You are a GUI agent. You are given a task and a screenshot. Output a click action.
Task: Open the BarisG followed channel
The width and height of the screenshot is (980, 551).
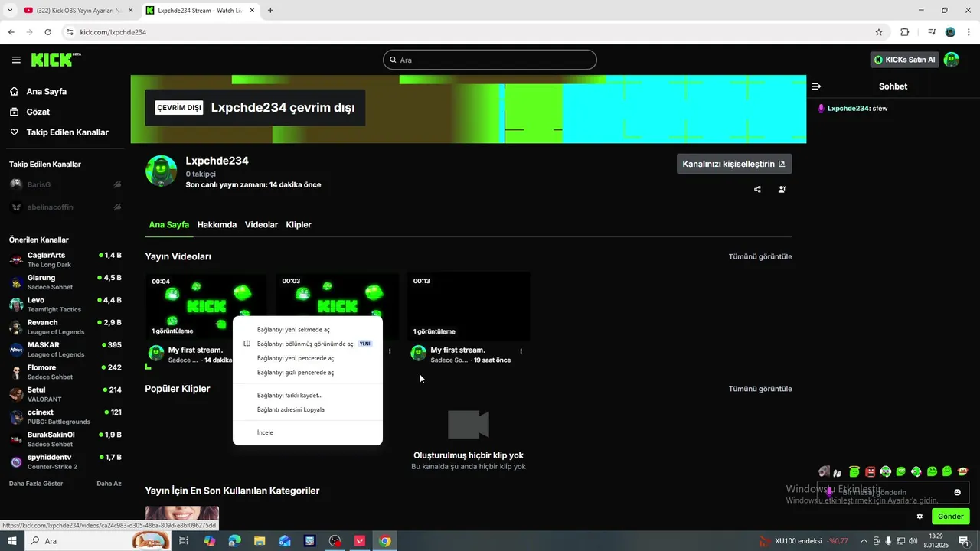[x=65, y=184]
